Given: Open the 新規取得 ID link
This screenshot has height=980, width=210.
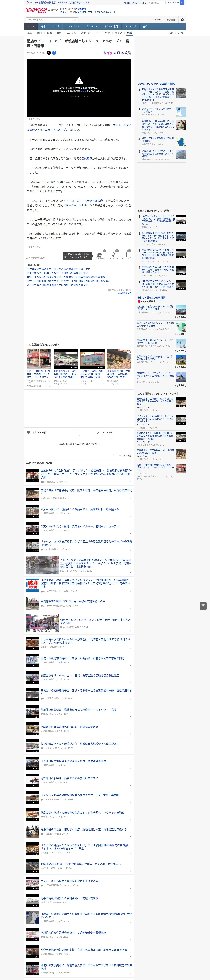Looking at the screenshot, I should (82, 9).
